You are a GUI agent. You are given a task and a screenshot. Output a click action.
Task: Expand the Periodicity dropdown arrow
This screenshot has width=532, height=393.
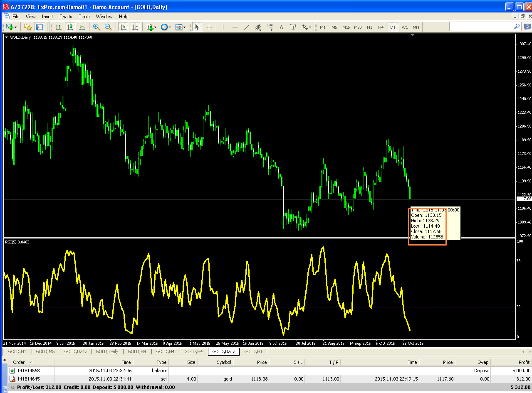170,27
